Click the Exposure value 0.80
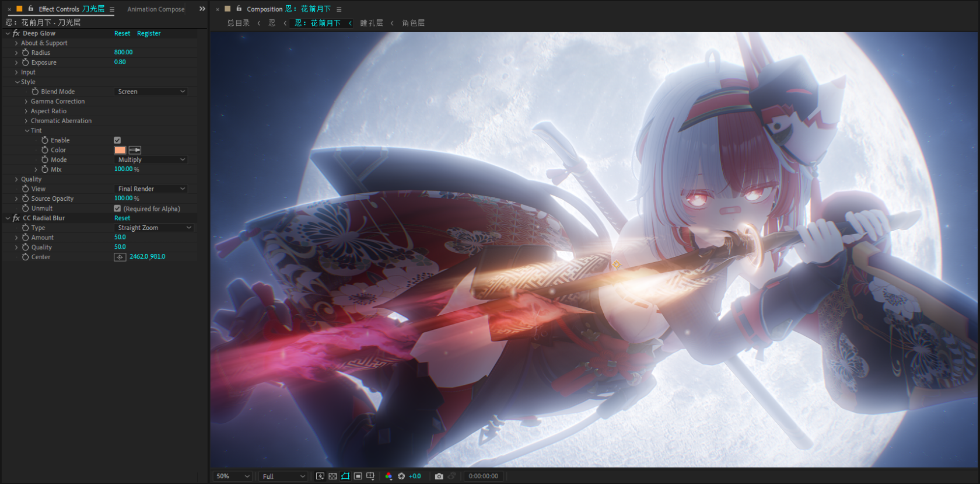The width and height of the screenshot is (980, 484). point(120,62)
